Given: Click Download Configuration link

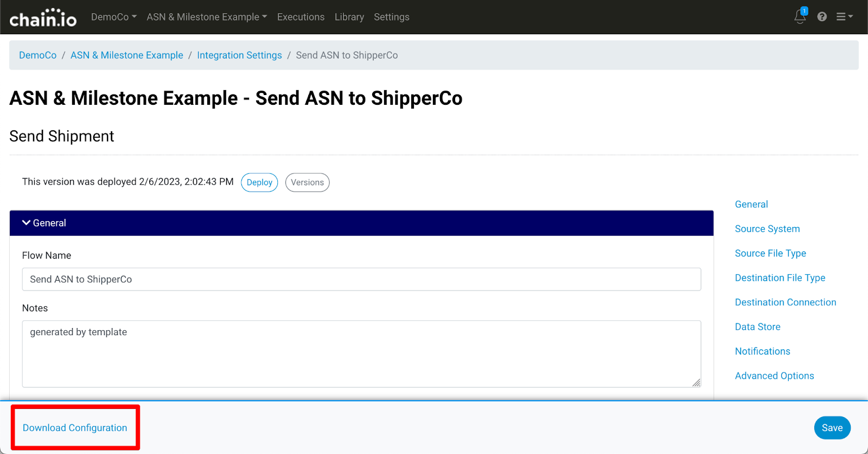Looking at the screenshot, I should pyautogui.click(x=75, y=428).
